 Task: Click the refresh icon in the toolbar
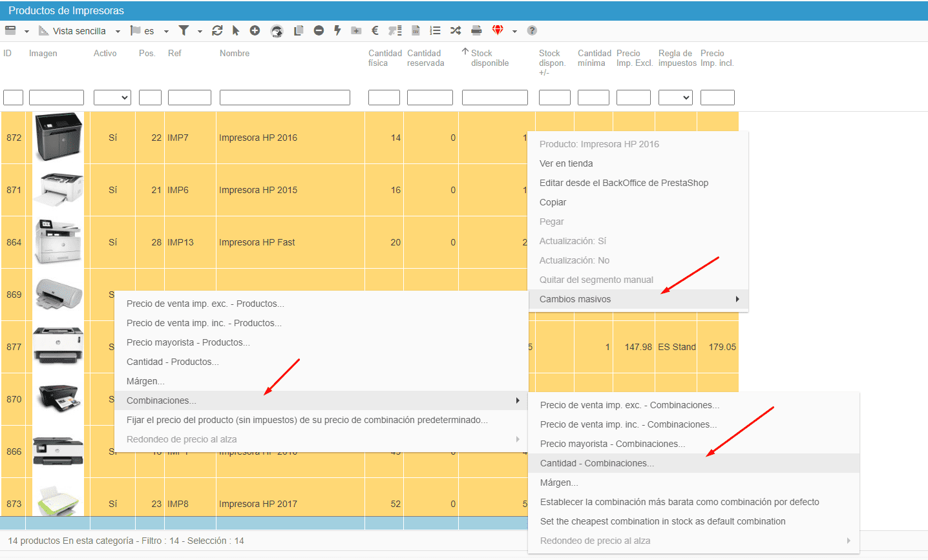(x=217, y=30)
